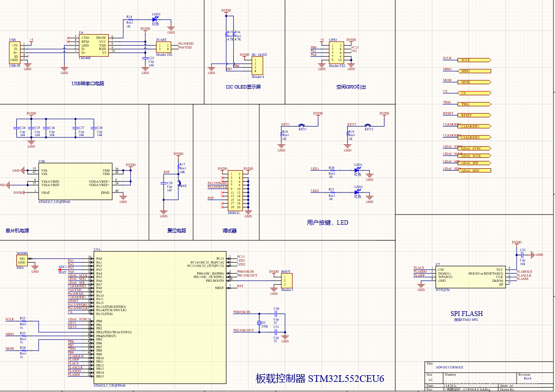Select the GDAC_SDO port symbol

click(x=474, y=170)
